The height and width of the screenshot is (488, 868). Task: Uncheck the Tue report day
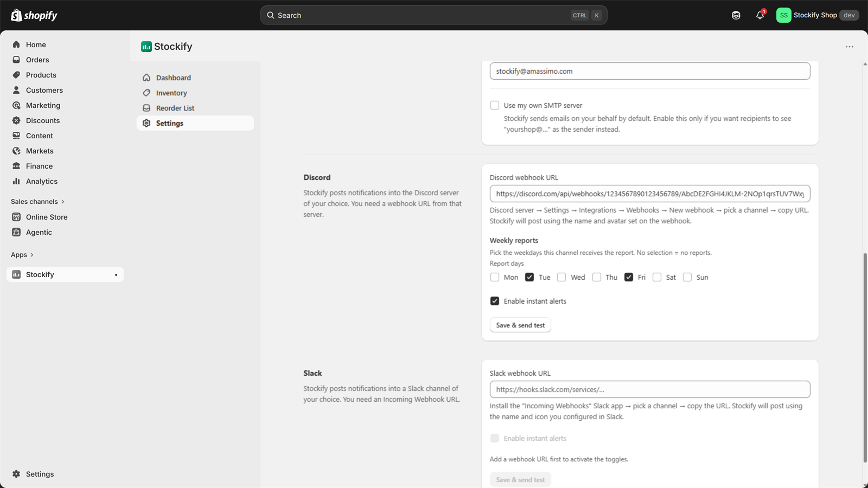click(x=529, y=277)
